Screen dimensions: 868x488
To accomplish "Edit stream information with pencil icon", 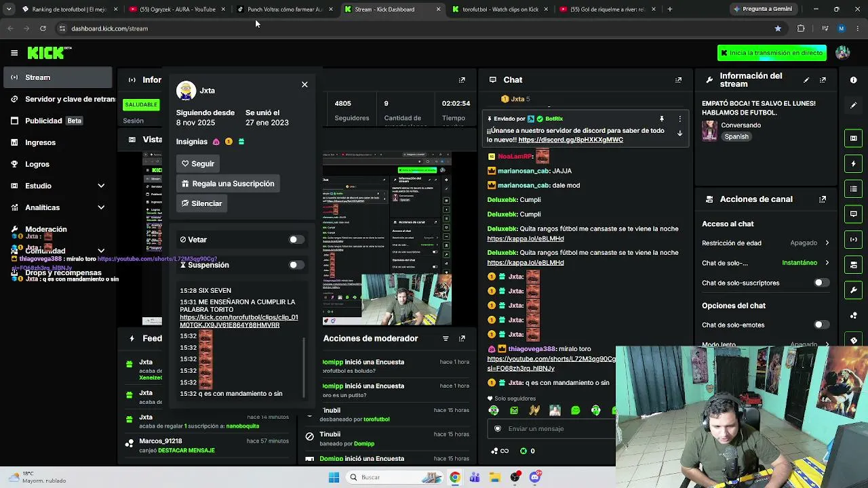I will (x=806, y=80).
